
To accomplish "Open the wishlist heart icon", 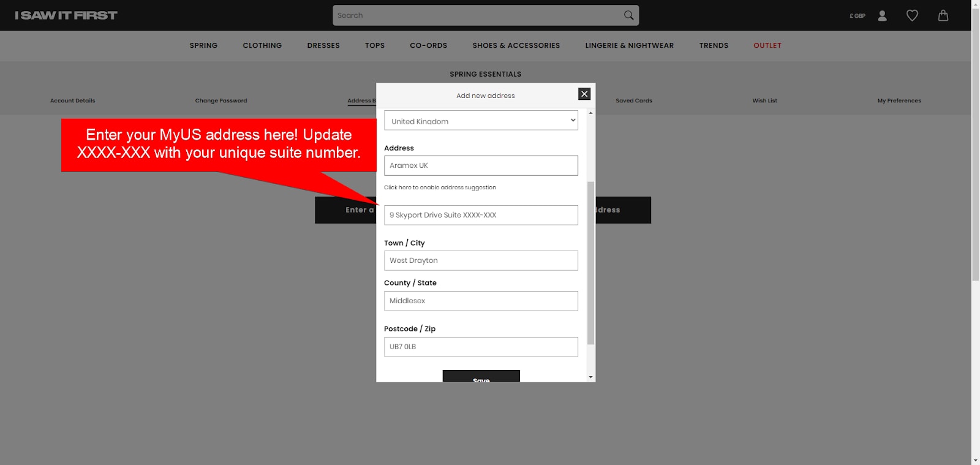I will click(912, 15).
